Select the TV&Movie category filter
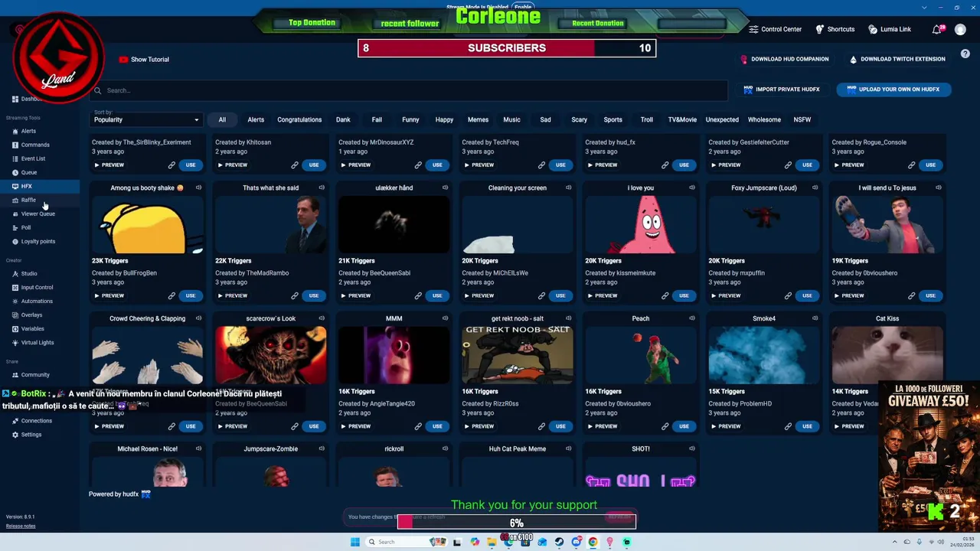Viewport: 980px width, 551px height. click(682, 119)
